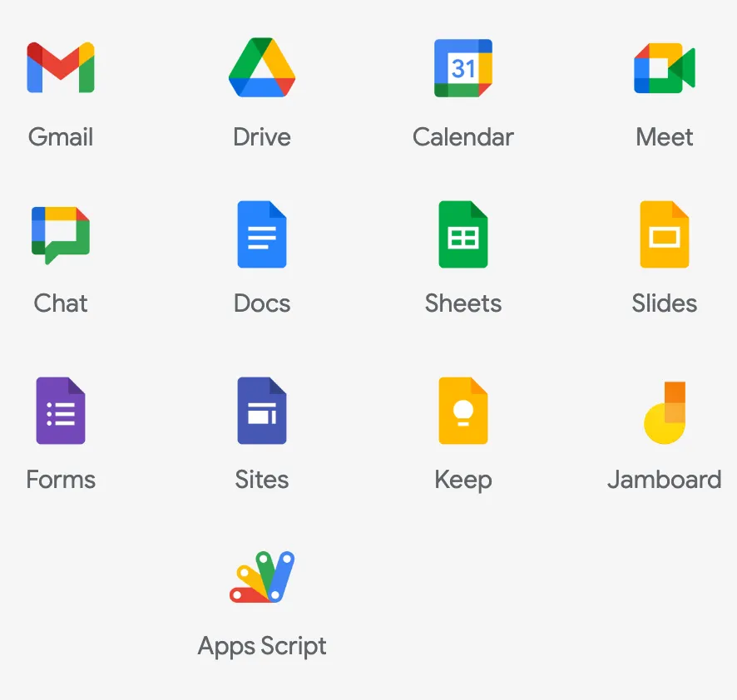Click the "Jamboard" text label
Viewport: 737px width, 700px height.
[x=664, y=480]
